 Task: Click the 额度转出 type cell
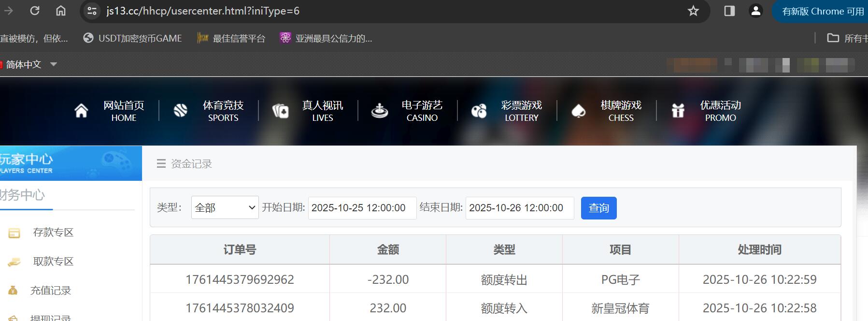click(504, 279)
